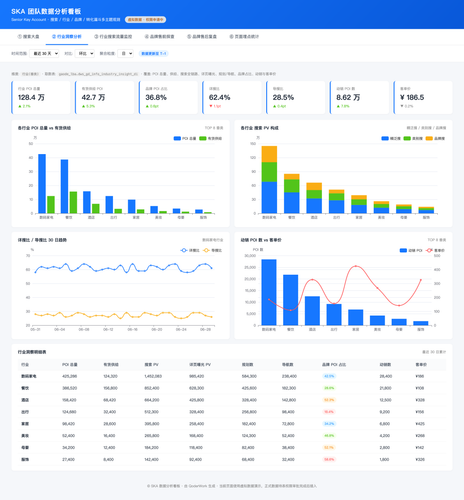Viewport: 464px width, 500px height.
Task: Click the ¥ 186.5 KPI card
Action: 423,97
